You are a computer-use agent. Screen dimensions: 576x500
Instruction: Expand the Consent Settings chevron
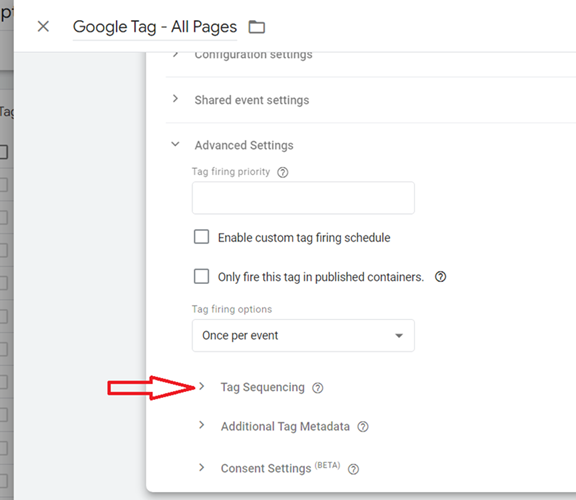(x=202, y=467)
